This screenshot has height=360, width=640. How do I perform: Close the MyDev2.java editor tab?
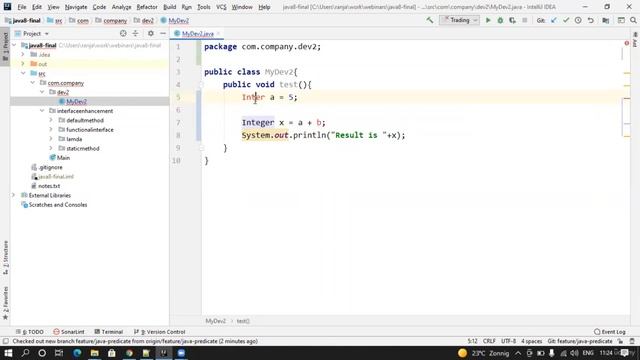pos(218,33)
